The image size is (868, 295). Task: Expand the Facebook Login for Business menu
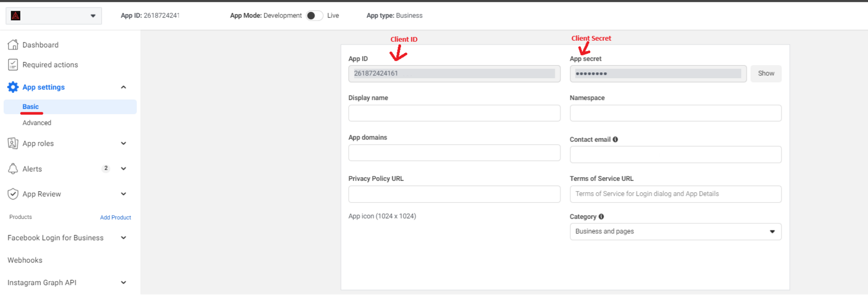point(123,238)
